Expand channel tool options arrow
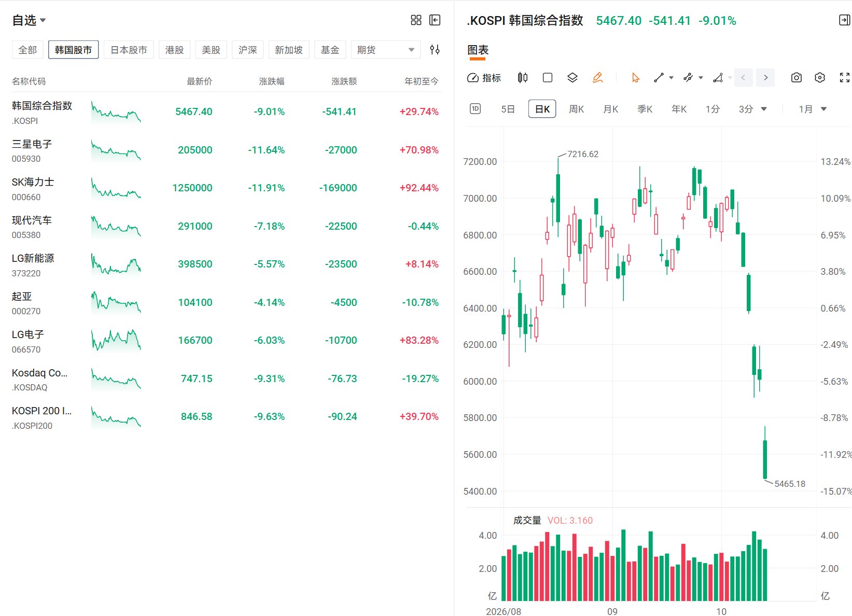Image resolution: width=852 pixels, height=616 pixels. click(x=701, y=78)
